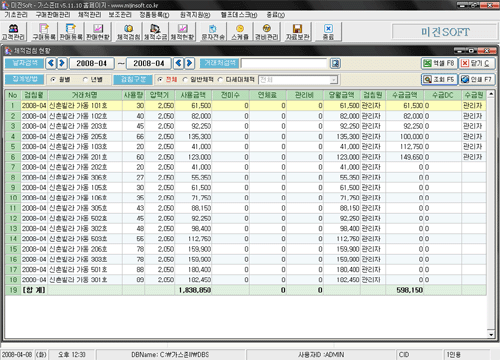Click the 날짜검색 label button
This screenshot has height=360, width=500.
click(24, 63)
